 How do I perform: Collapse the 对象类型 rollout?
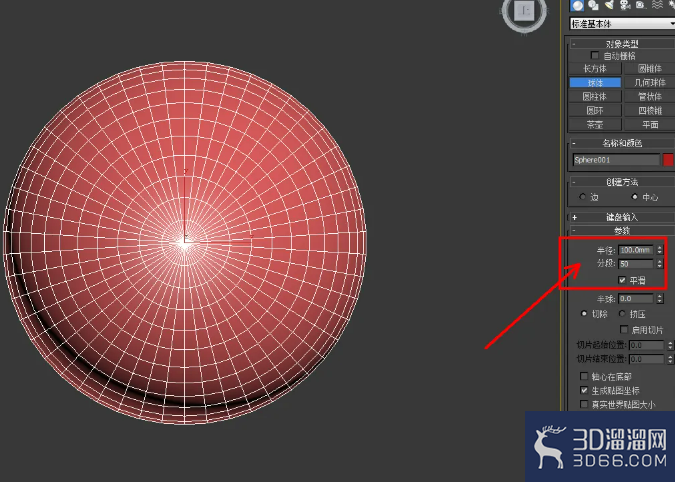pyautogui.click(x=622, y=44)
